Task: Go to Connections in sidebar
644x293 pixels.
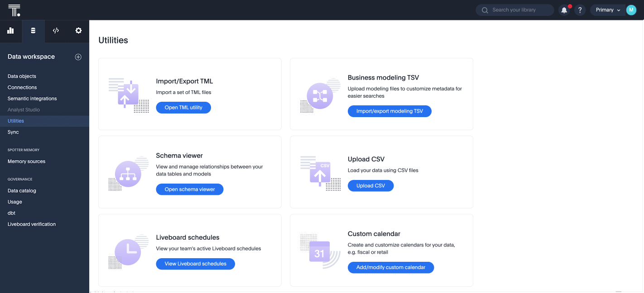Action: (22, 87)
